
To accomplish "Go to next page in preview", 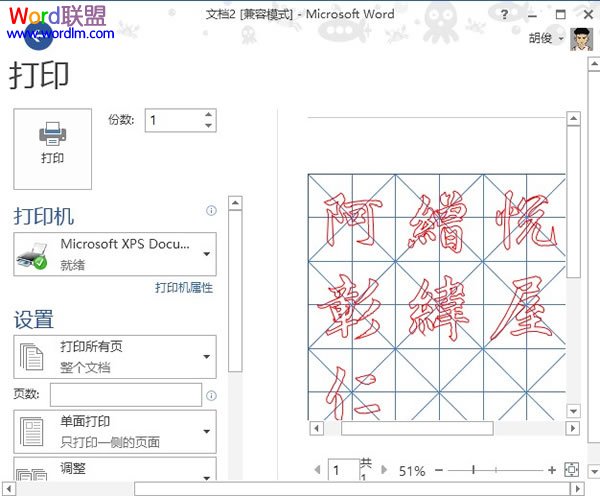I will pyautogui.click(x=383, y=470).
